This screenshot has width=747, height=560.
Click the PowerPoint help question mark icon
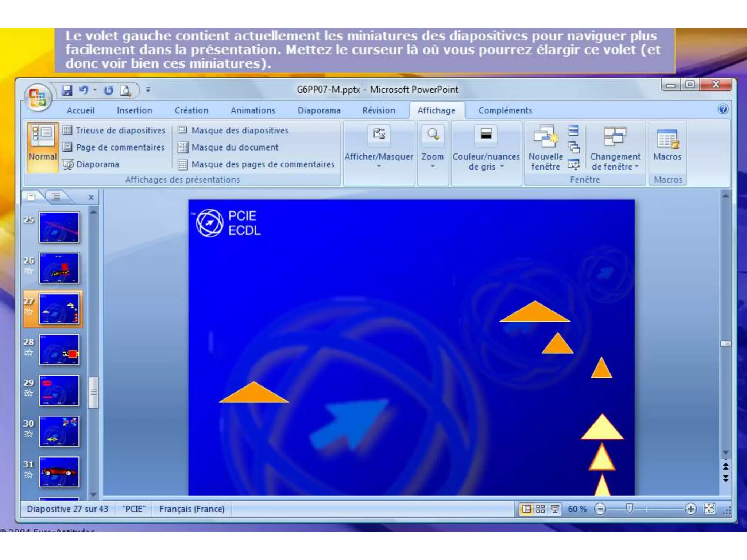[x=723, y=109]
